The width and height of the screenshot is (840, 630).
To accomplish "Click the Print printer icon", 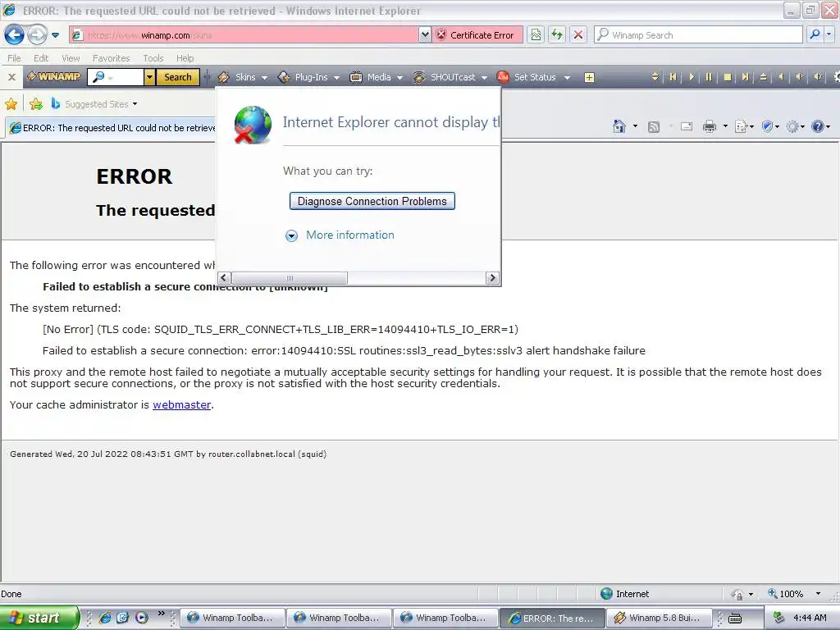I will click(x=710, y=126).
